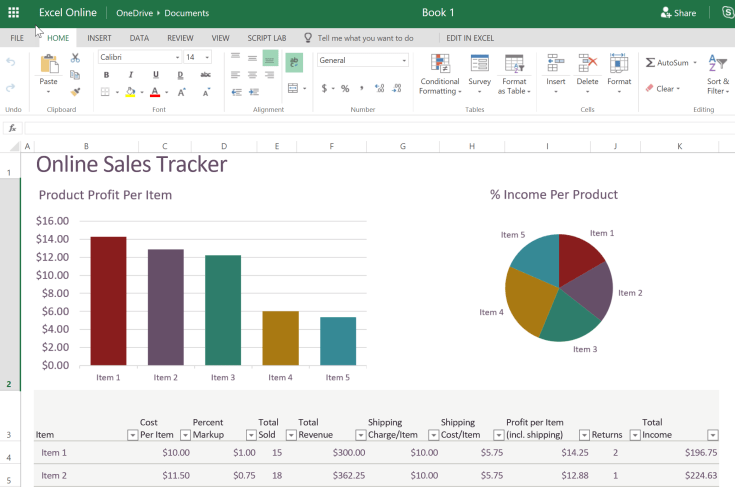Click the Undo arrow icon

coord(11,62)
